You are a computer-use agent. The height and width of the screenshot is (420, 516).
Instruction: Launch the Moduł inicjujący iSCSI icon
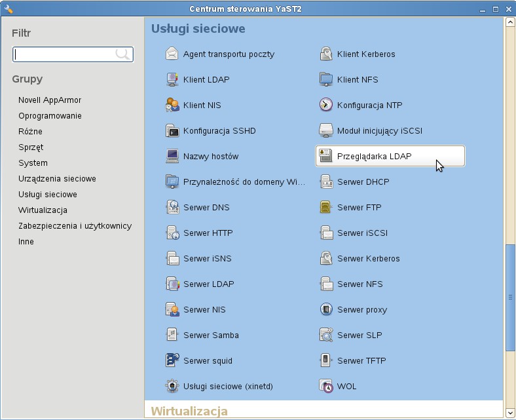326,131
